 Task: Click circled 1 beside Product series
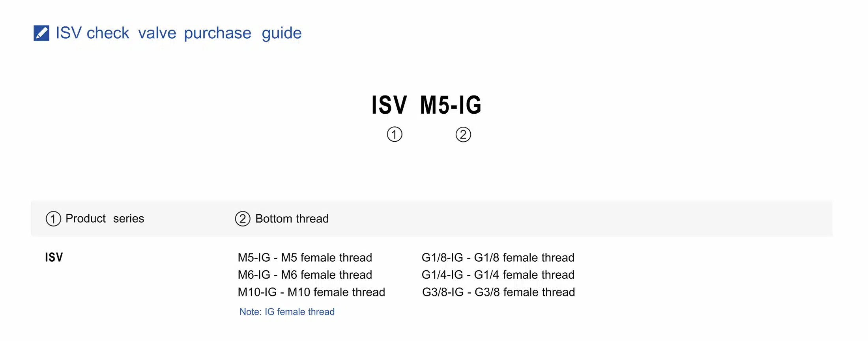[x=53, y=219]
